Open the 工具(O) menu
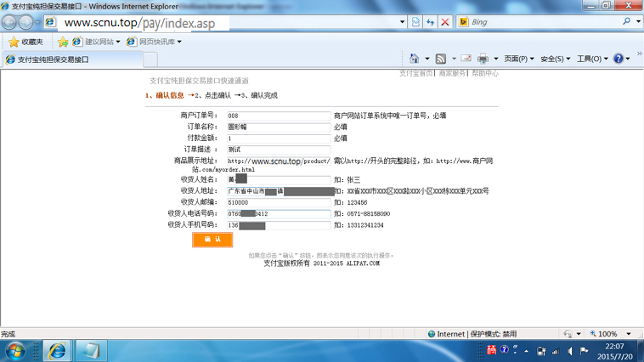 coord(592,59)
